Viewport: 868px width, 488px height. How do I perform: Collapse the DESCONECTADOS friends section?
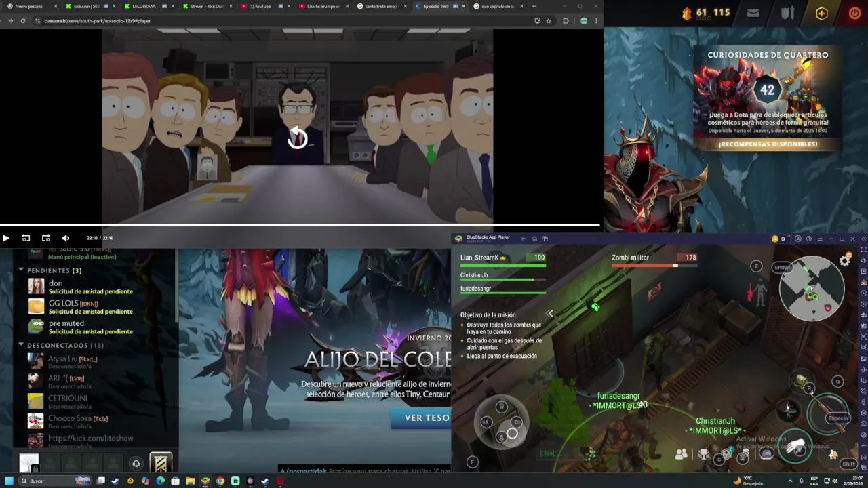(21, 345)
